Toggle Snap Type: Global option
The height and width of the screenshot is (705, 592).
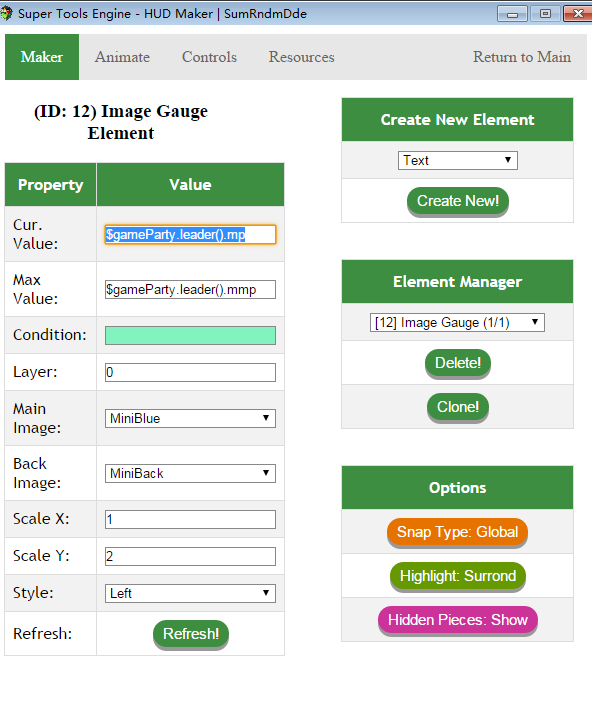457,532
